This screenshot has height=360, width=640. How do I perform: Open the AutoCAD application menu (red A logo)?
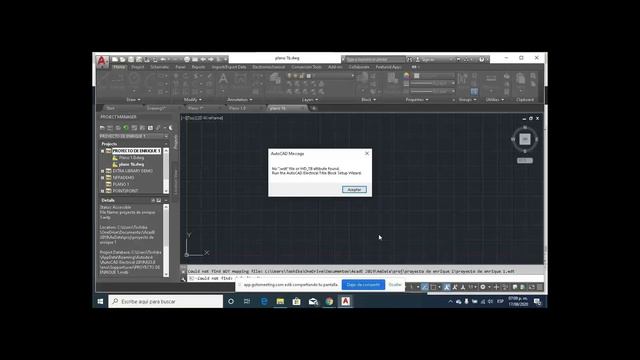[101, 61]
